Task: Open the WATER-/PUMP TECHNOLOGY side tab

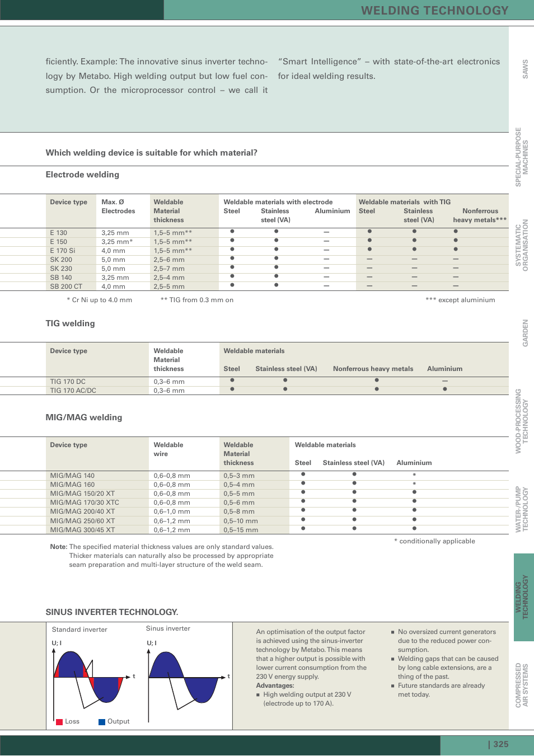Action: [x=522, y=509]
